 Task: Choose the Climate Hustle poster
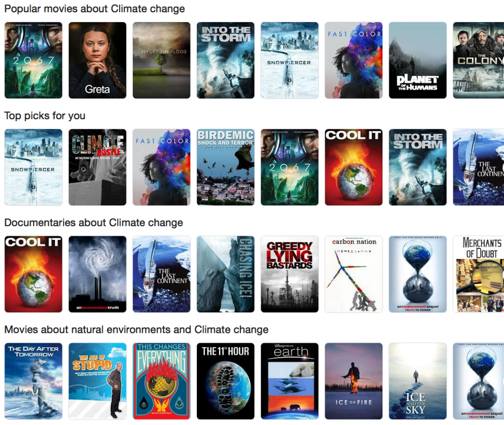coord(97,167)
